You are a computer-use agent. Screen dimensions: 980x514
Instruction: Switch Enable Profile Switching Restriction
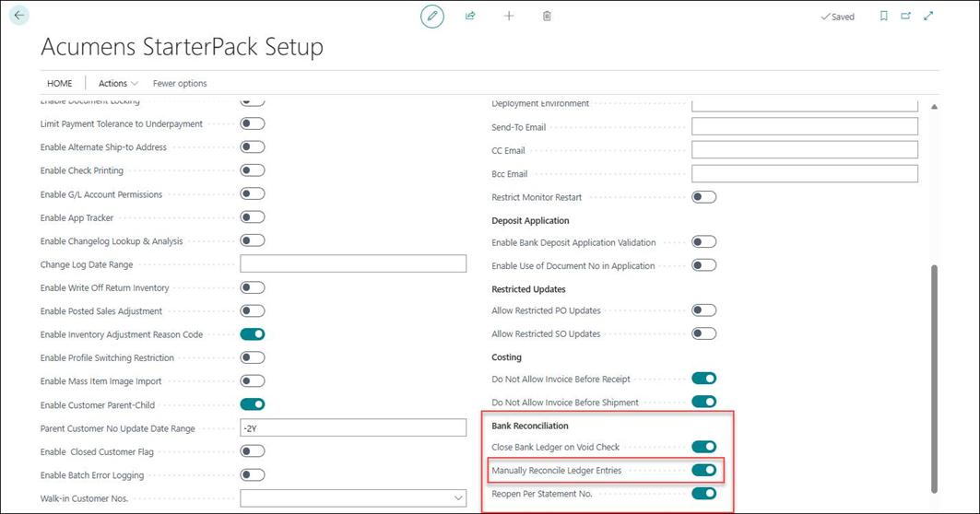253,357
